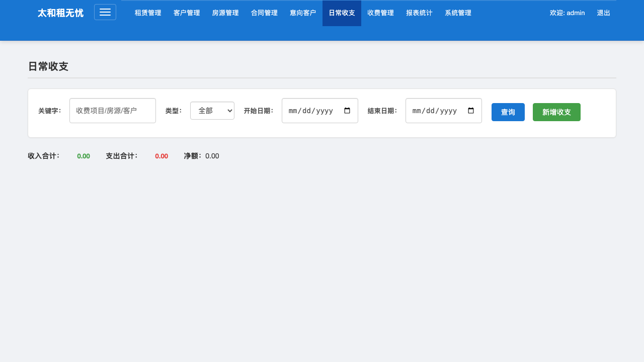
Task: Click the 收入合计 value 0.00 in green
Action: (84, 156)
